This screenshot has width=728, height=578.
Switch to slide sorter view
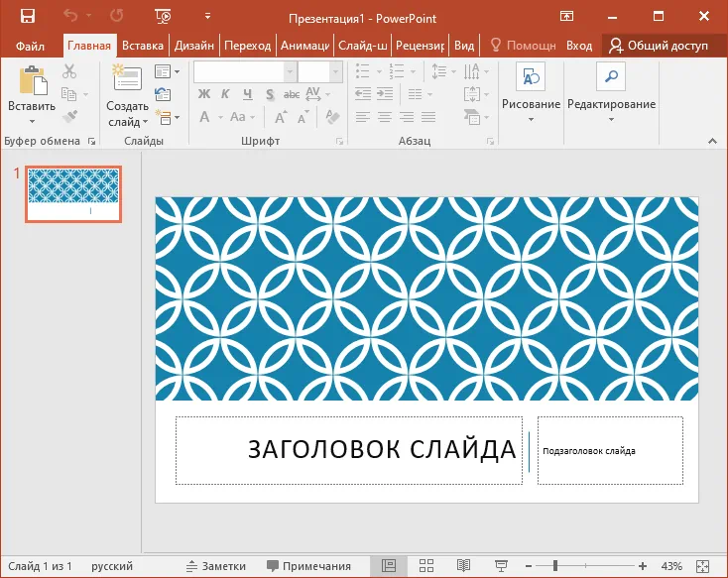tap(425, 565)
